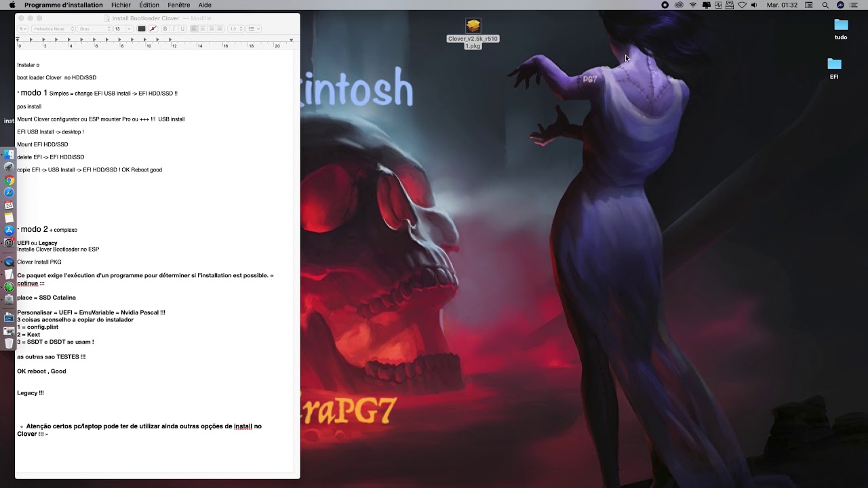
Task: Open the Helvetica Neue font family dropdown
Action: click(x=53, y=29)
